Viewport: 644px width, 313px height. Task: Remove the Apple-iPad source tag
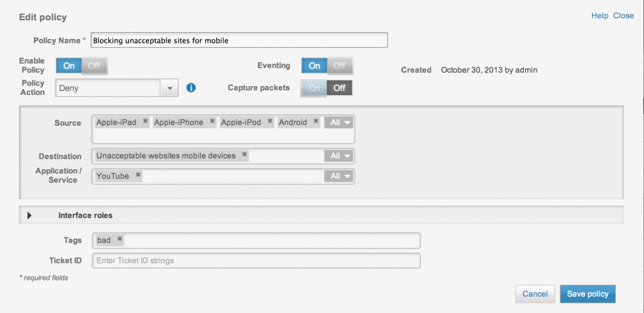[x=145, y=122]
